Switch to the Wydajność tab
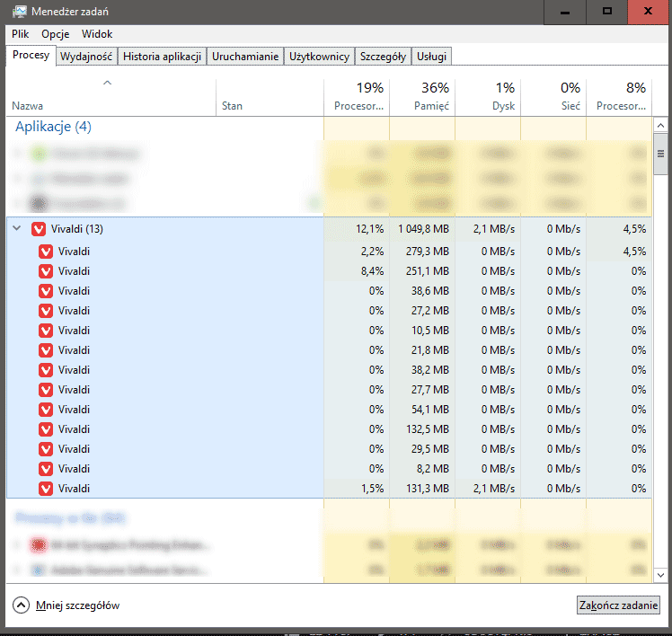The height and width of the screenshot is (636, 672). 86,57
